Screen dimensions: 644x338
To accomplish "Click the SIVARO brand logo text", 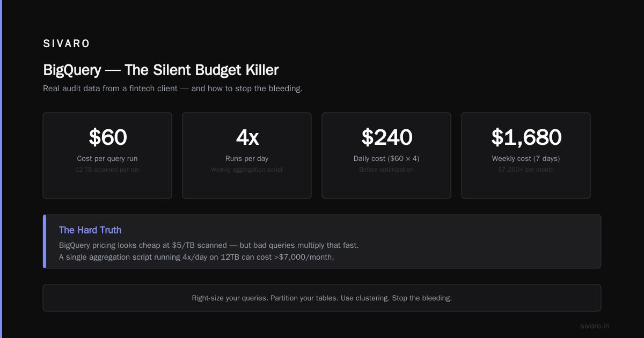I will pos(67,44).
